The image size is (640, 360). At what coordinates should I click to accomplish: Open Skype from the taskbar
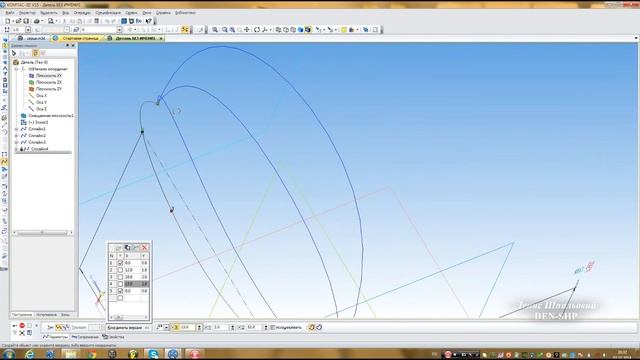[x=153, y=354]
